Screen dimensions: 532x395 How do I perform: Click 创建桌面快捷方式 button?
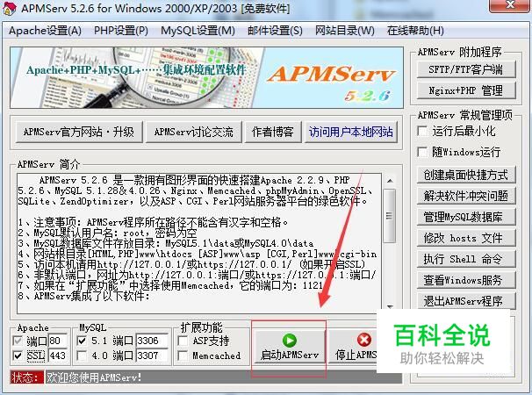click(x=466, y=175)
